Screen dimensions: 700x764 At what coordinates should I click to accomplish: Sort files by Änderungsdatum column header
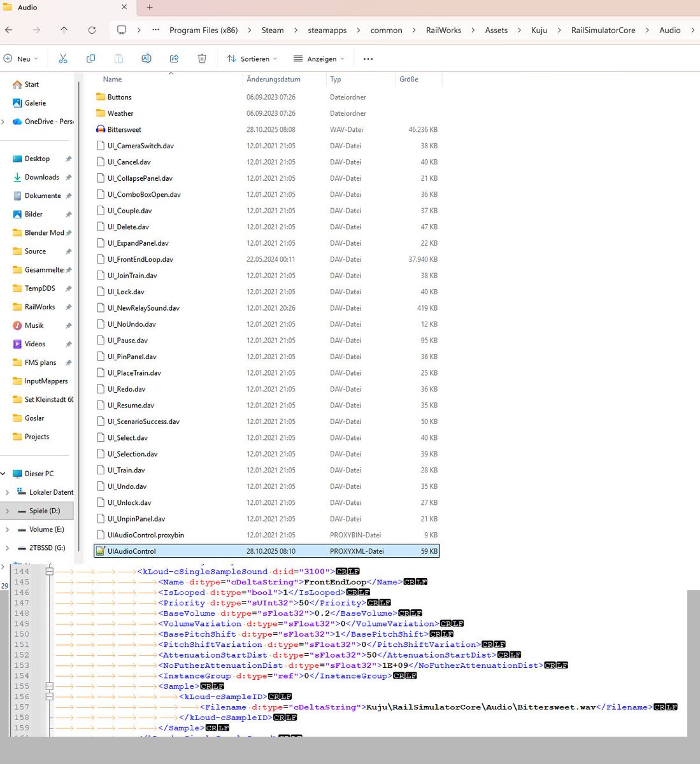[273, 80]
